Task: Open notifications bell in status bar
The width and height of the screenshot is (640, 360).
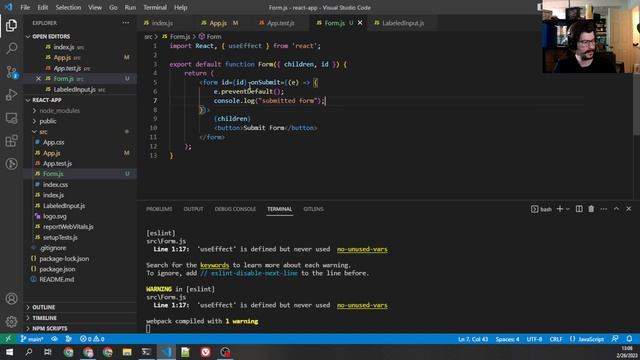Action: tap(629, 339)
